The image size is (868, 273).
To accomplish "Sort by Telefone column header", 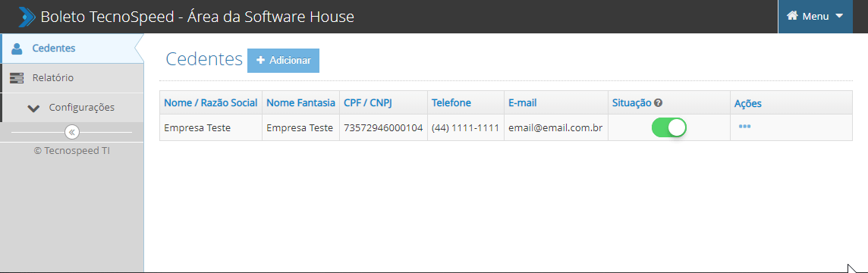I will coord(451,102).
